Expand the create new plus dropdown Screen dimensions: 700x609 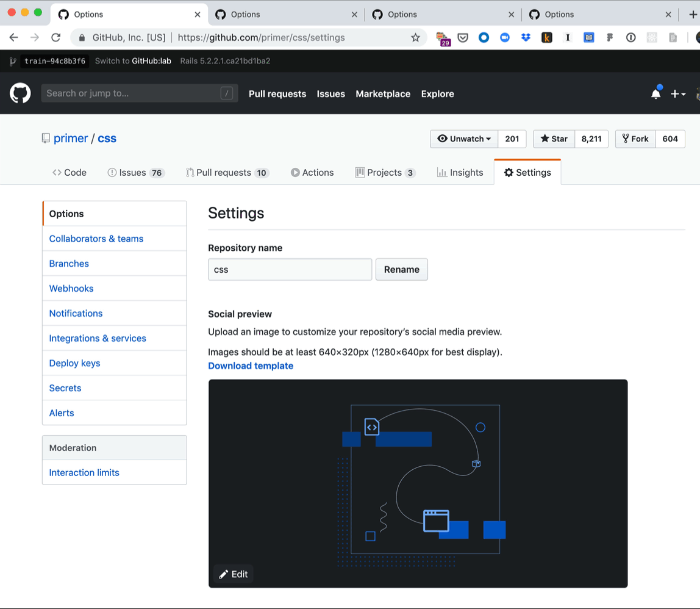click(678, 93)
